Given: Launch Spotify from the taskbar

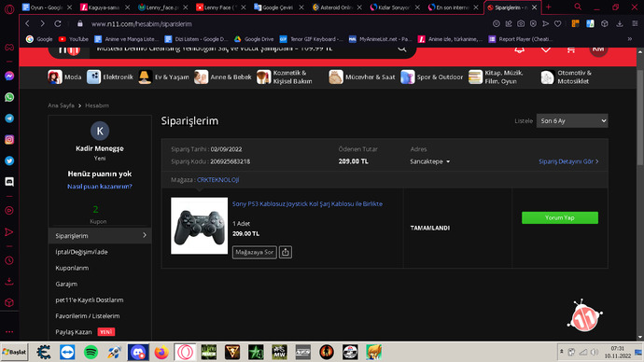Looking at the screenshot, I should coord(91,352).
